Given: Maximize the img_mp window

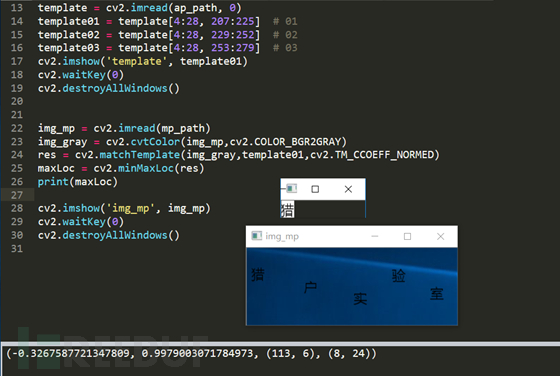Looking at the screenshot, I should click(407, 236).
